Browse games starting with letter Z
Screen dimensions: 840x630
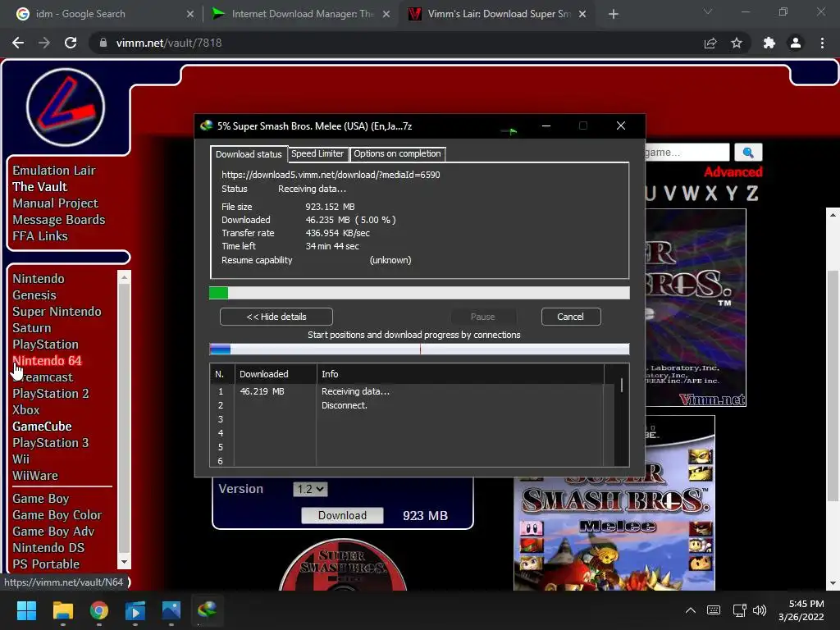pyautogui.click(x=752, y=194)
